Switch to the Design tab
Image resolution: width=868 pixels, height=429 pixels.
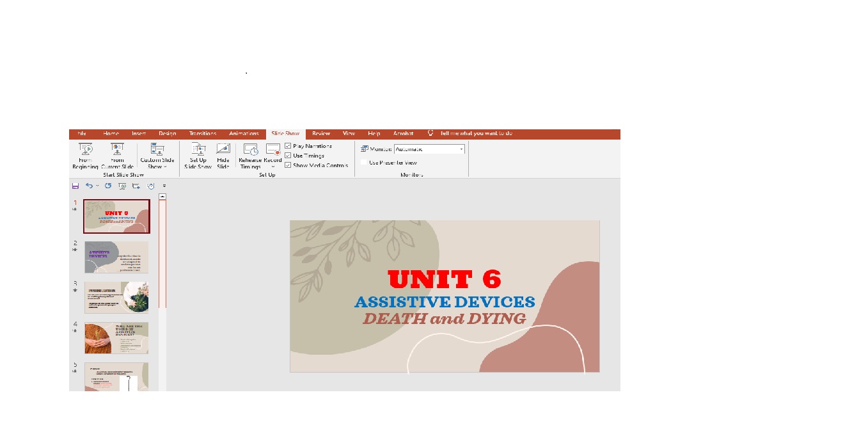(168, 134)
